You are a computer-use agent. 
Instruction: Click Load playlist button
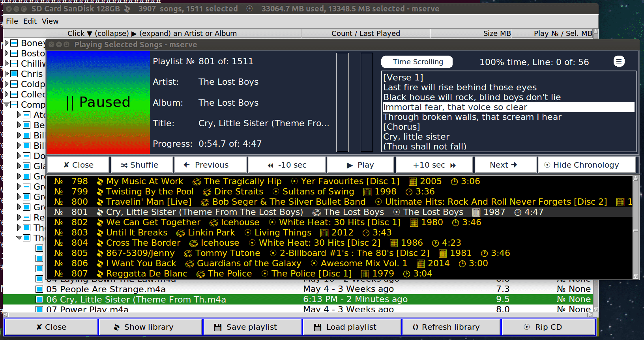coord(352,327)
